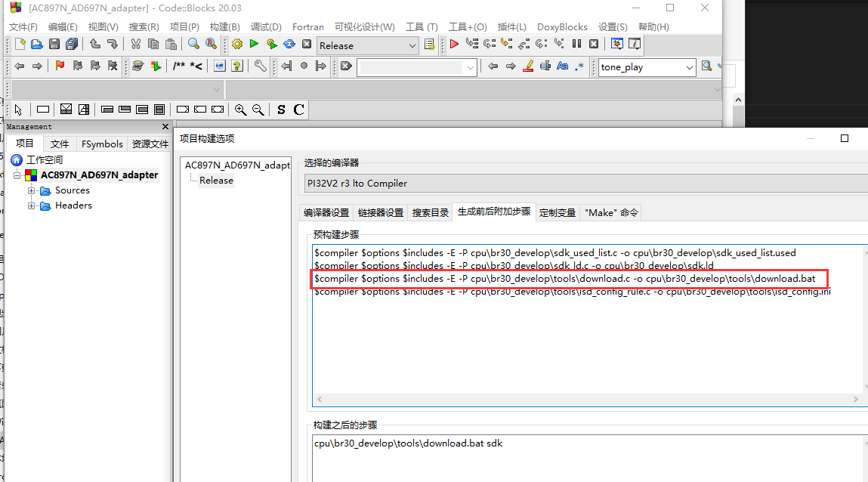Select the 编译器设置 tab

coord(326,212)
